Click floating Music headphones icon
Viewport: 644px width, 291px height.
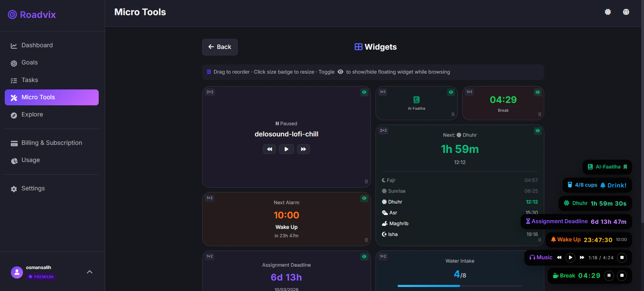click(x=532, y=257)
